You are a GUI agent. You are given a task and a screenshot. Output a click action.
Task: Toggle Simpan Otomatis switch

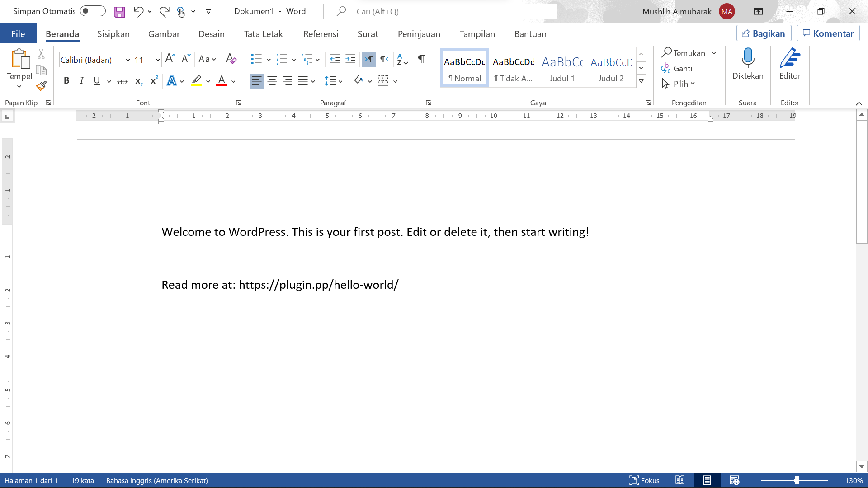pyautogui.click(x=93, y=11)
